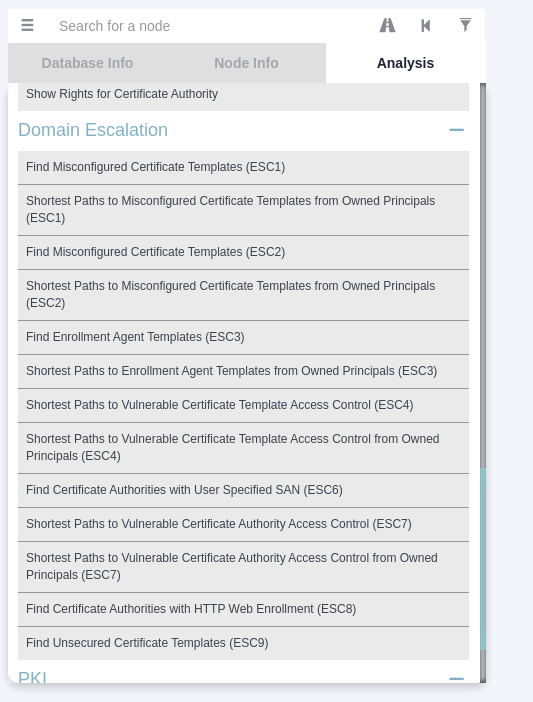Screen dimensions: 533x702
Task: Click the back to previous graph icon
Action: click(426, 26)
